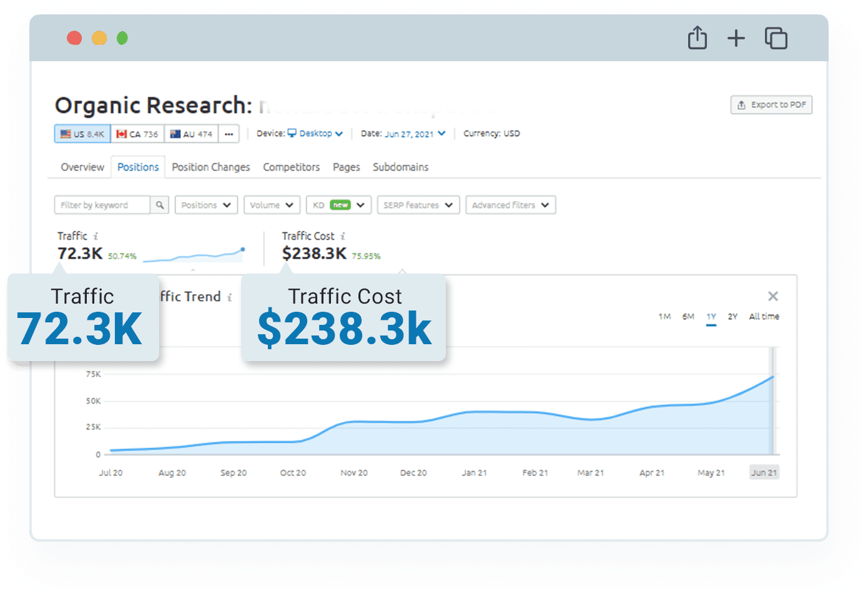Open the SERP Features dropdown
Viewport: 868px width, 596px height.
tap(418, 205)
